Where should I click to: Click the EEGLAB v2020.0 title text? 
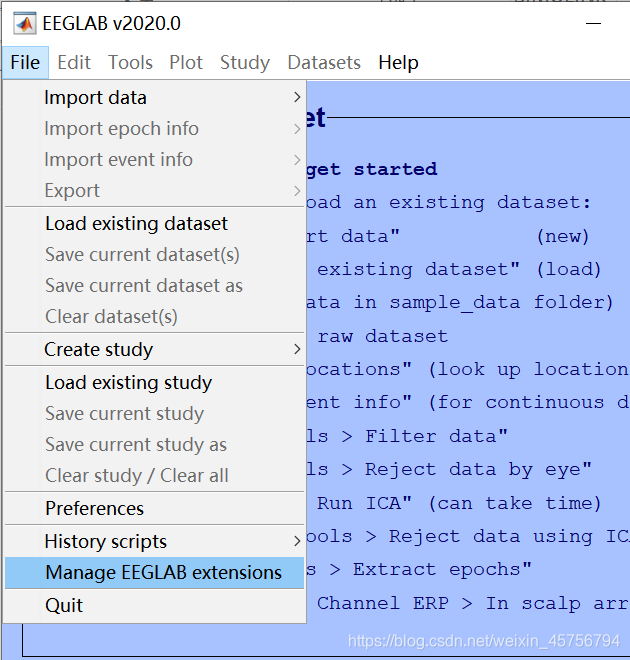112,24
